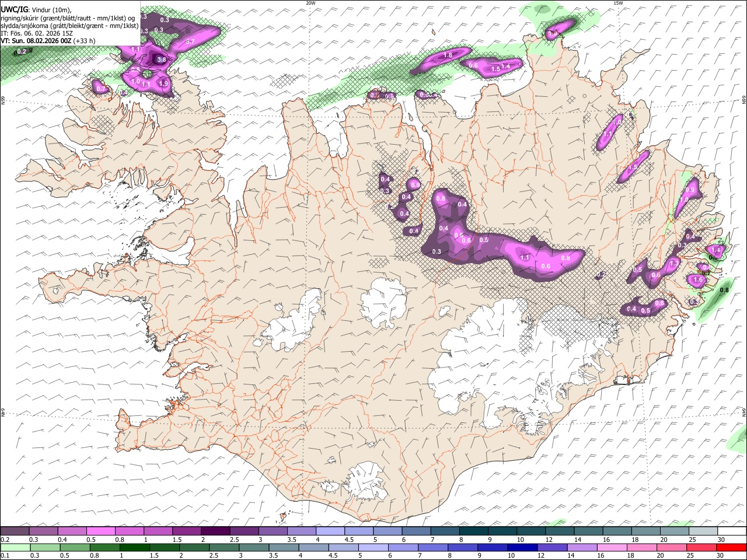The image size is (747, 560).
Task: Click the '1.6' value on the east coast
Action: 699,280
